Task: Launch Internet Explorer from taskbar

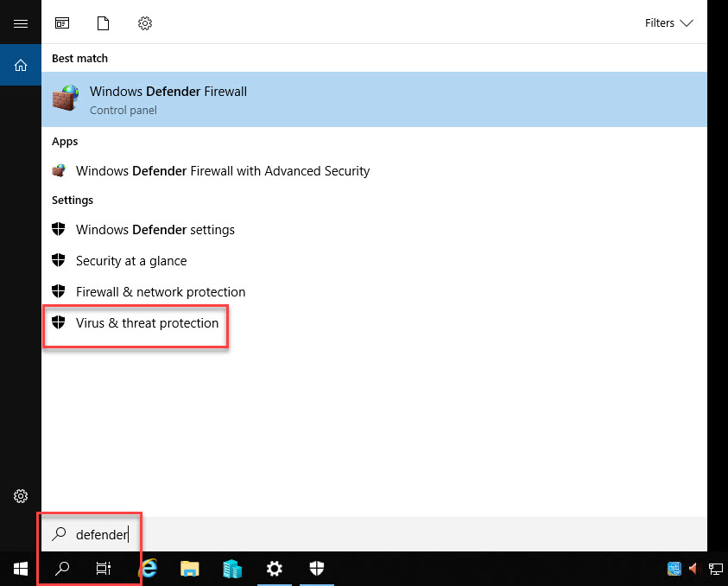Action: pos(149,569)
